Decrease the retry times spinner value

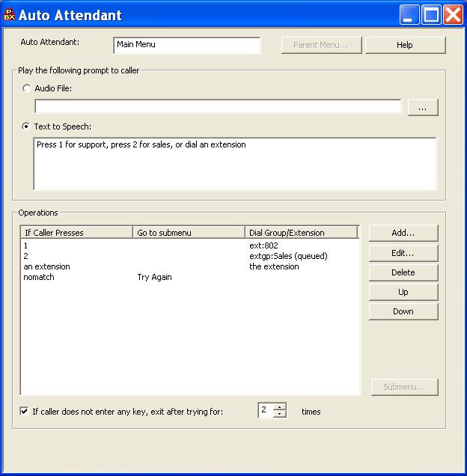point(280,414)
